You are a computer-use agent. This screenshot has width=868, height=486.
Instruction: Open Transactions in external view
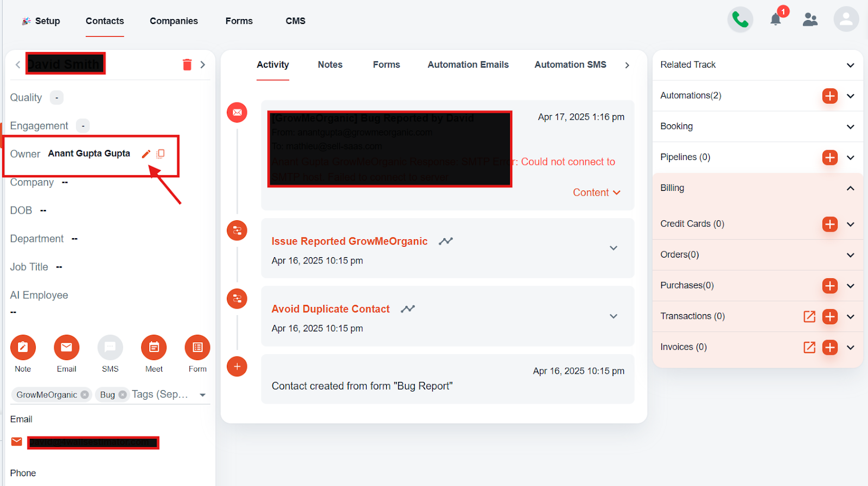pos(809,317)
